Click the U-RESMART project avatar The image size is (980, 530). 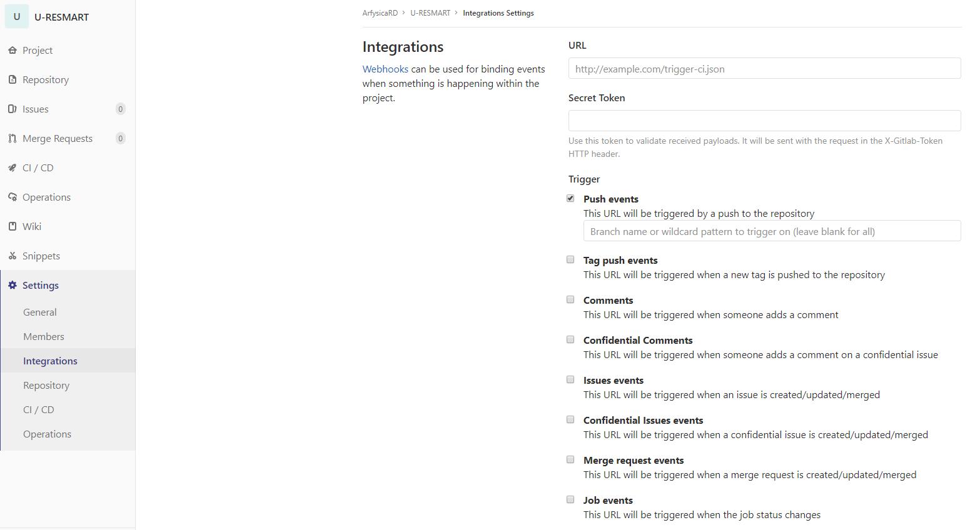point(17,17)
